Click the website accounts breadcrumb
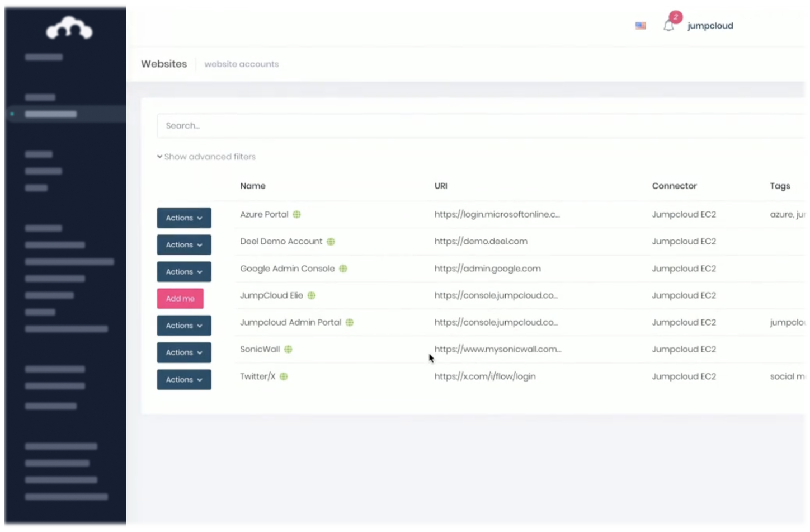Image resolution: width=810 pixels, height=532 pixels. pos(241,64)
